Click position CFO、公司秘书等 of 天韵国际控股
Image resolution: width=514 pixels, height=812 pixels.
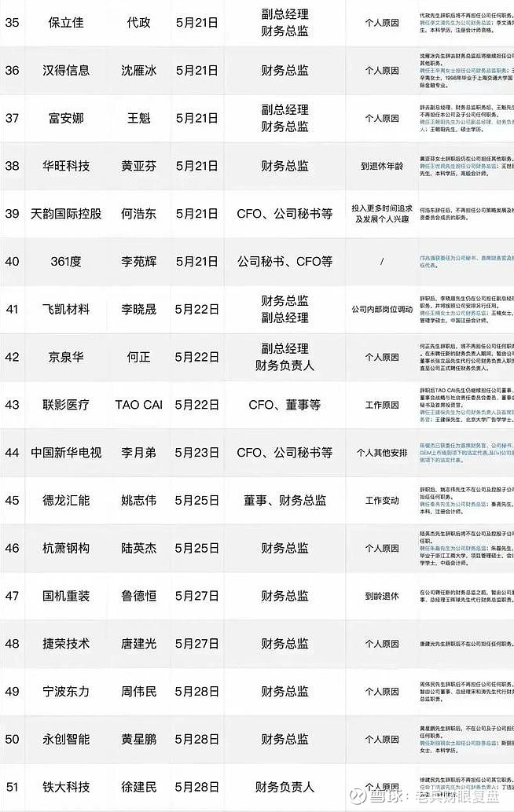(x=285, y=213)
